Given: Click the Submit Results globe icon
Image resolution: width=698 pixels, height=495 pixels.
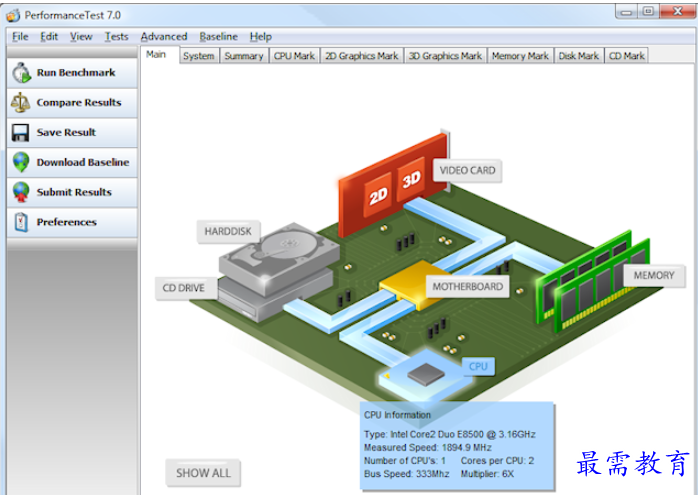Looking at the screenshot, I should click(x=20, y=192).
